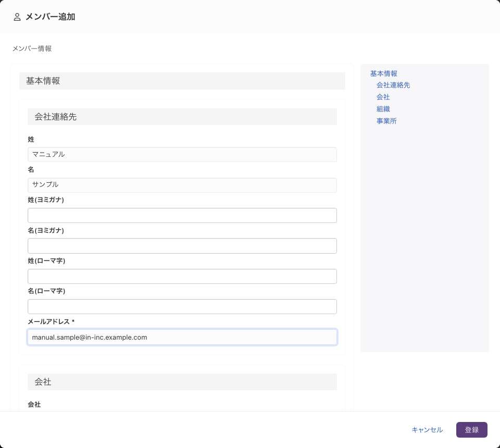Click the 会社連絡先 section heading
The height and width of the screenshot is (448, 500).
click(x=182, y=117)
